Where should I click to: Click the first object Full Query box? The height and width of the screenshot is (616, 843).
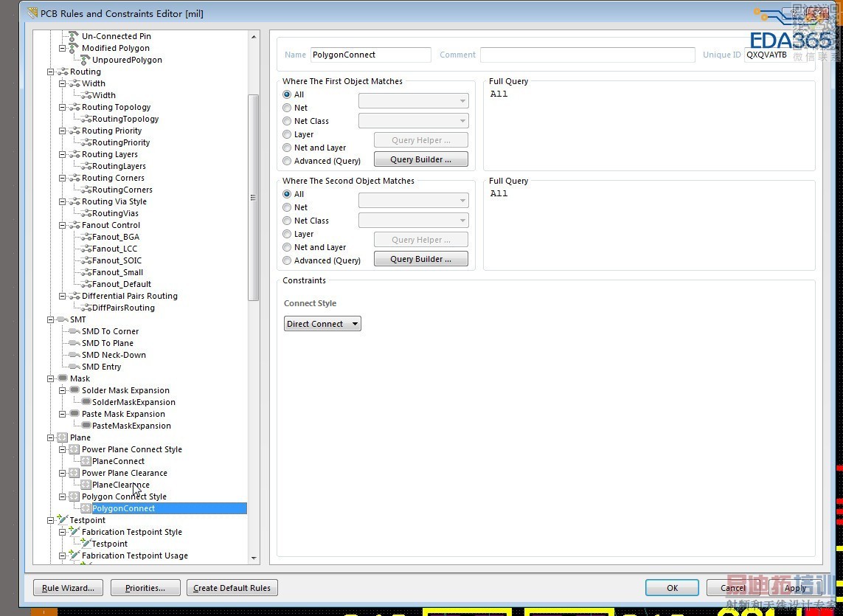(649, 129)
